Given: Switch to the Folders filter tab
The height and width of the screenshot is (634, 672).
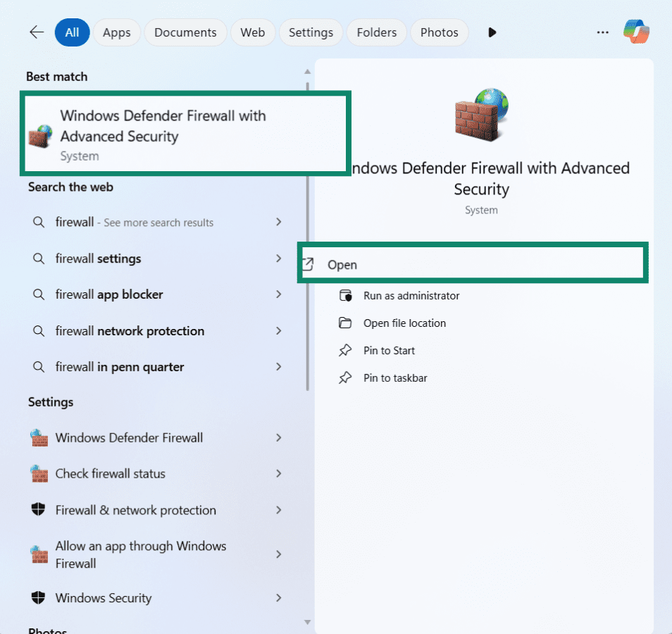Looking at the screenshot, I should (376, 32).
